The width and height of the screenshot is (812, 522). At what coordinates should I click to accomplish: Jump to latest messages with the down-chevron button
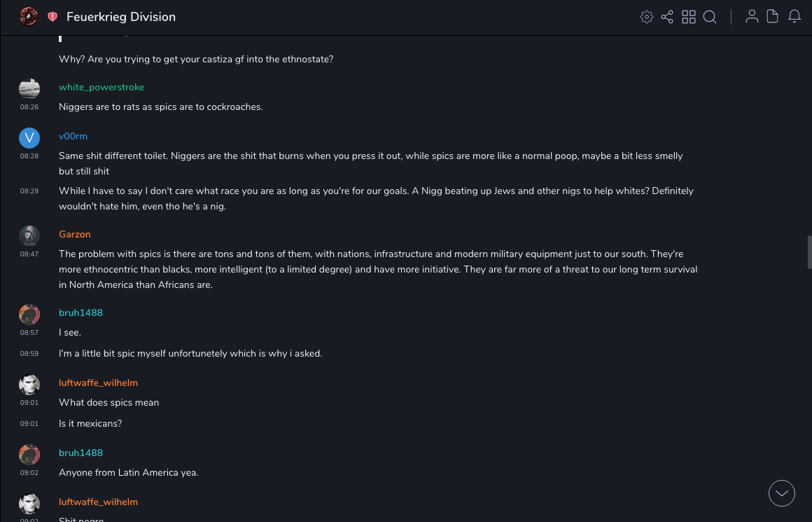[x=782, y=493]
